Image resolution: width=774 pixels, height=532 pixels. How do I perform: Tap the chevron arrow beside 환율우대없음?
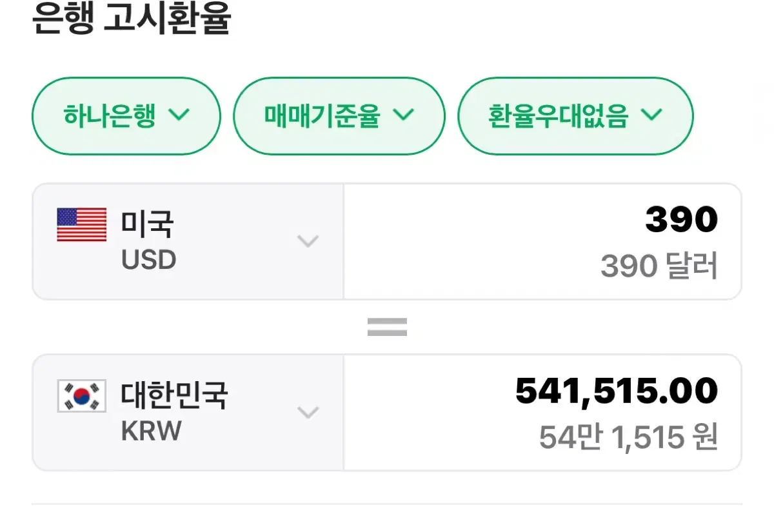pos(651,115)
